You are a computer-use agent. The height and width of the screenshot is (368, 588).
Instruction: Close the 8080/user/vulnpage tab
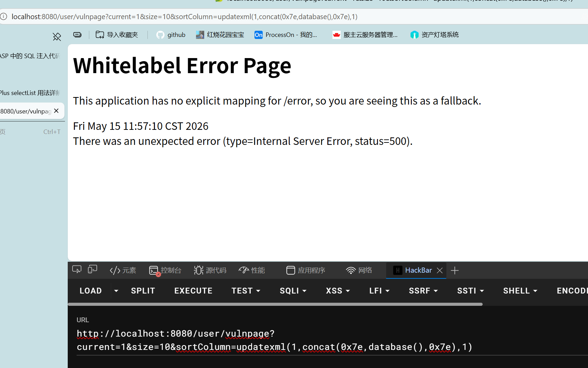[x=56, y=111]
